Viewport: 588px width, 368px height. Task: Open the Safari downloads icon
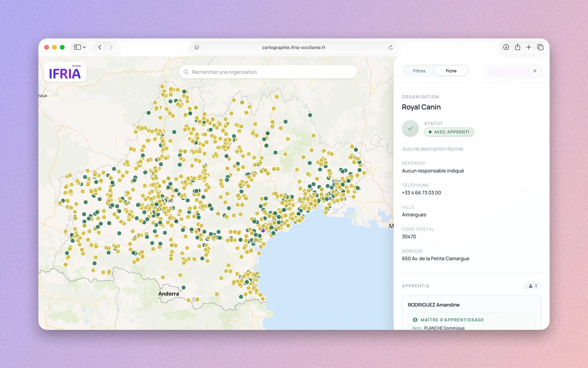[x=506, y=47]
